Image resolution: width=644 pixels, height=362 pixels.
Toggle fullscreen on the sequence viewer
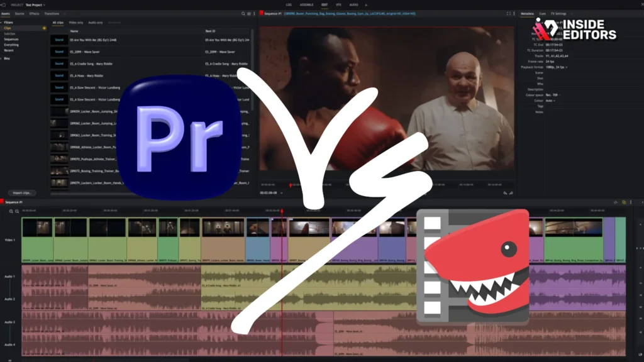(508, 14)
